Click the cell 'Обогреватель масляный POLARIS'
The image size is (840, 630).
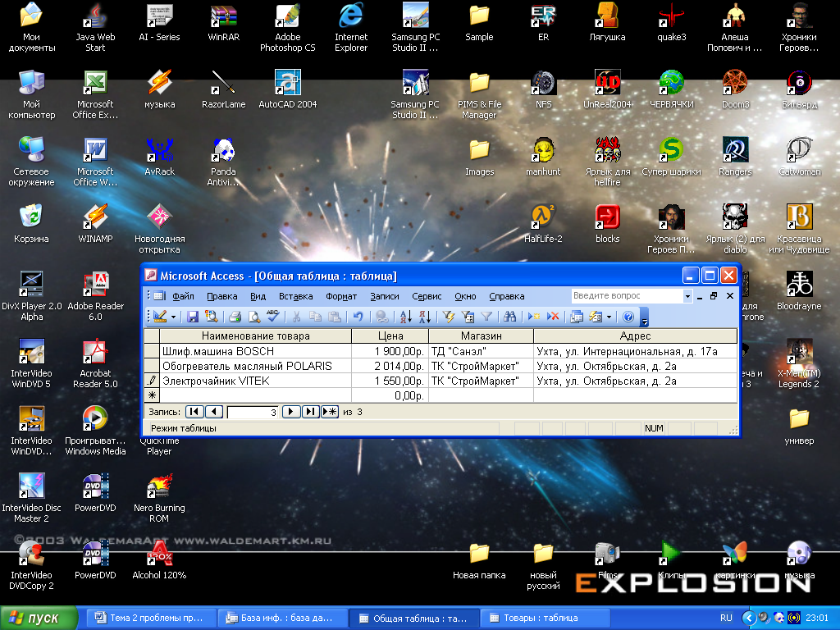coord(256,366)
